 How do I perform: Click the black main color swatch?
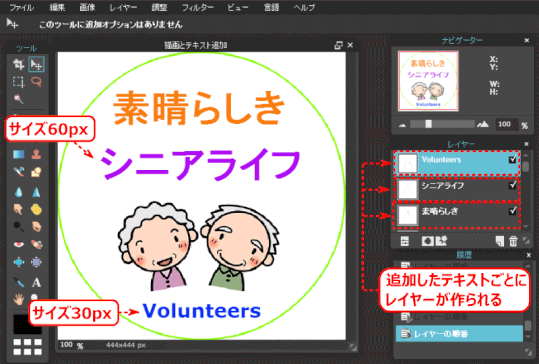(x=27, y=324)
